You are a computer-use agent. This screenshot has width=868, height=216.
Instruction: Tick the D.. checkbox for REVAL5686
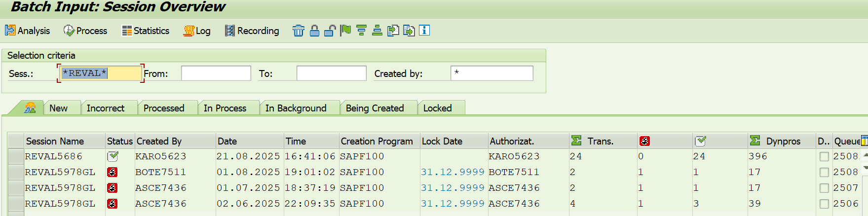(824, 156)
